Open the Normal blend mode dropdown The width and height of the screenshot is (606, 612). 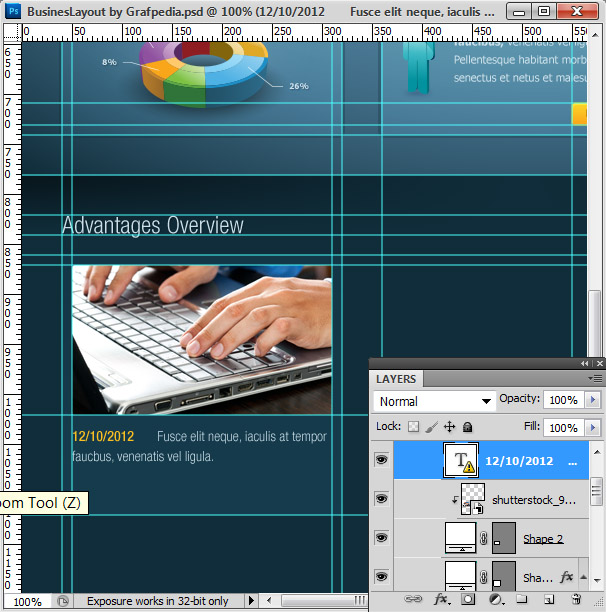(x=434, y=401)
